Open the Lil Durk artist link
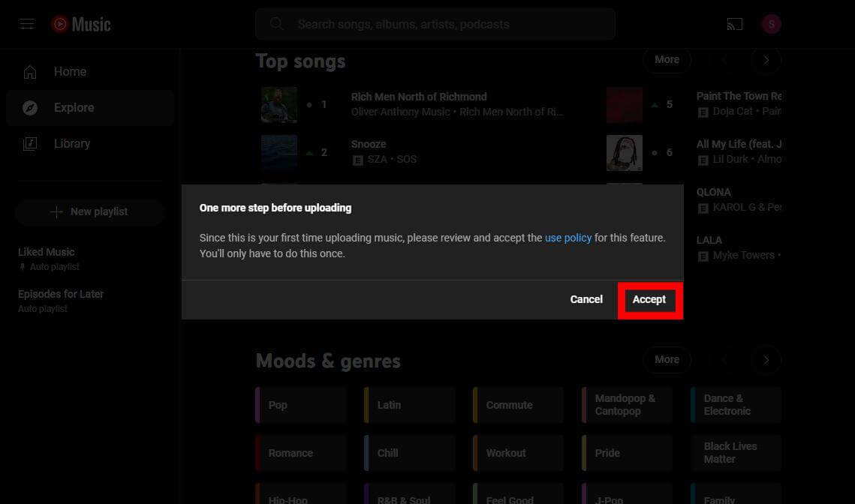855x504 pixels. tap(730, 159)
